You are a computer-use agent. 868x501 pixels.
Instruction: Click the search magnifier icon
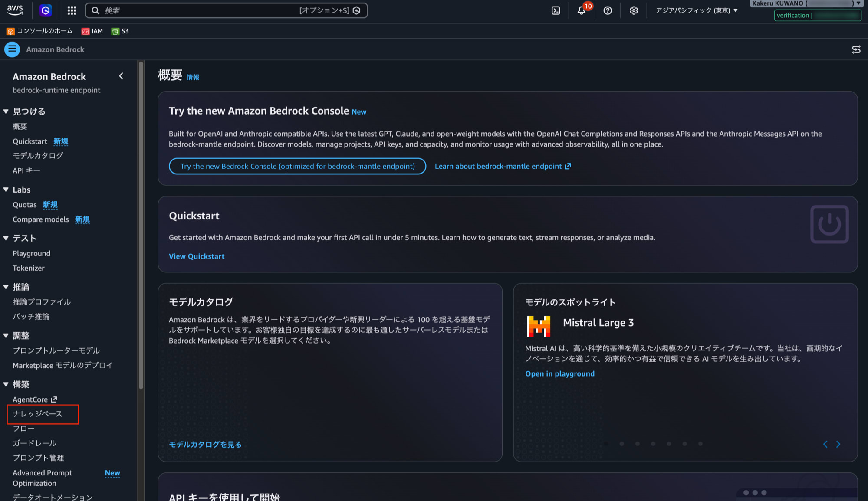95,10
